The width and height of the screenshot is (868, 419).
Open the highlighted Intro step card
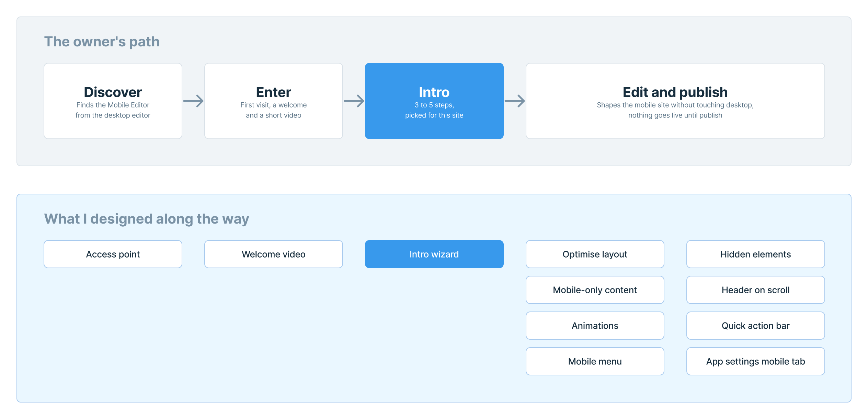click(434, 101)
